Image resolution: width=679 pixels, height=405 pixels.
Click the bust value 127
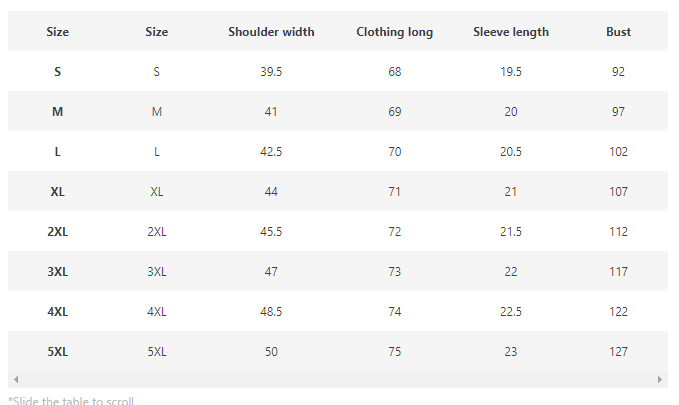(618, 352)
